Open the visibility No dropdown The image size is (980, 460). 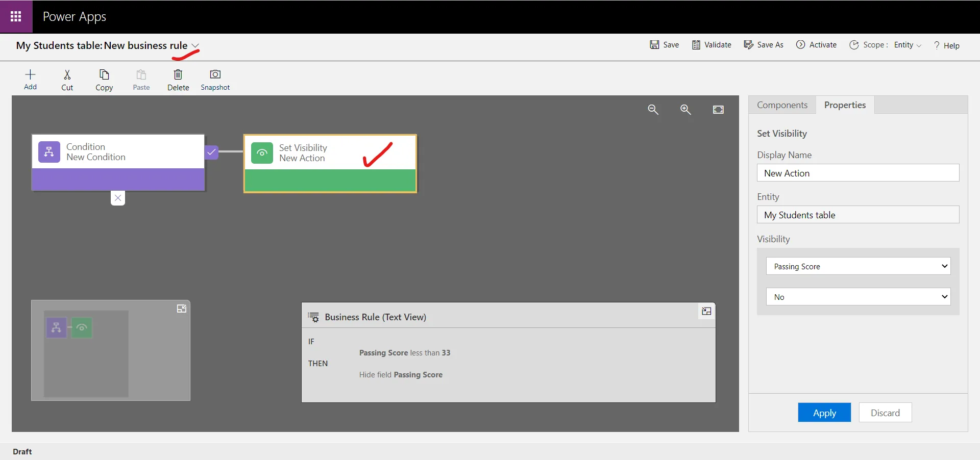858,297
